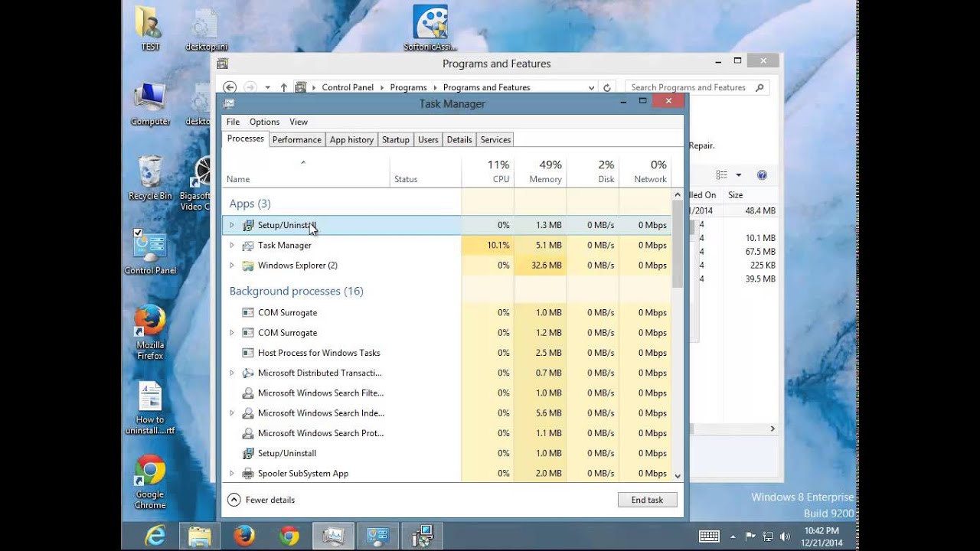980x551 pixels.
Task: Sort processes by Memory column
Action: pyautogui.click(x=541, y=171)
